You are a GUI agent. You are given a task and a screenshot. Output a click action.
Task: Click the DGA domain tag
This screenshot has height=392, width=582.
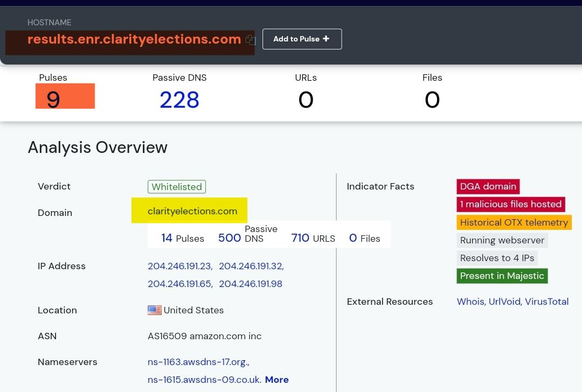tap(488, 186)
